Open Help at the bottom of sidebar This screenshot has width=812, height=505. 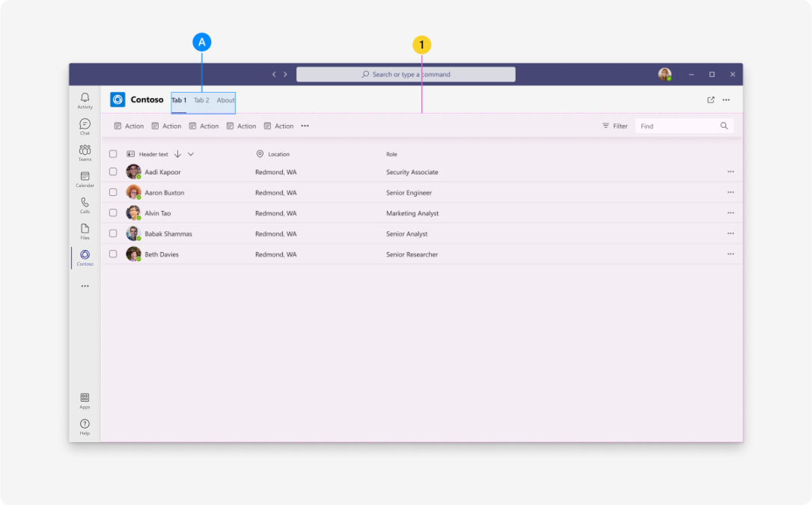point(85,426)
